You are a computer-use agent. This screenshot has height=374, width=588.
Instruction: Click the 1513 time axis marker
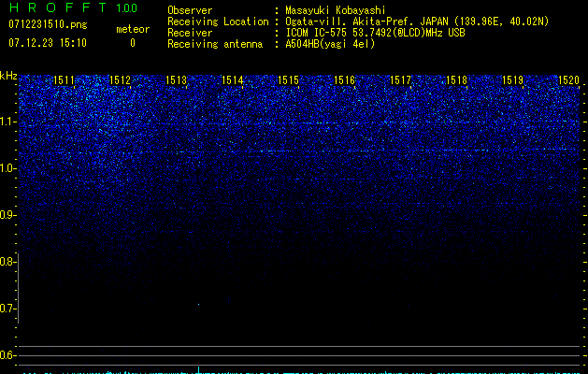point(176,80)
